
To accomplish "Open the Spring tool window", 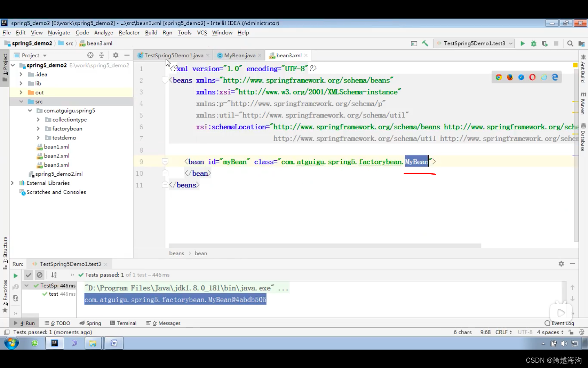I will click(90, 323).
